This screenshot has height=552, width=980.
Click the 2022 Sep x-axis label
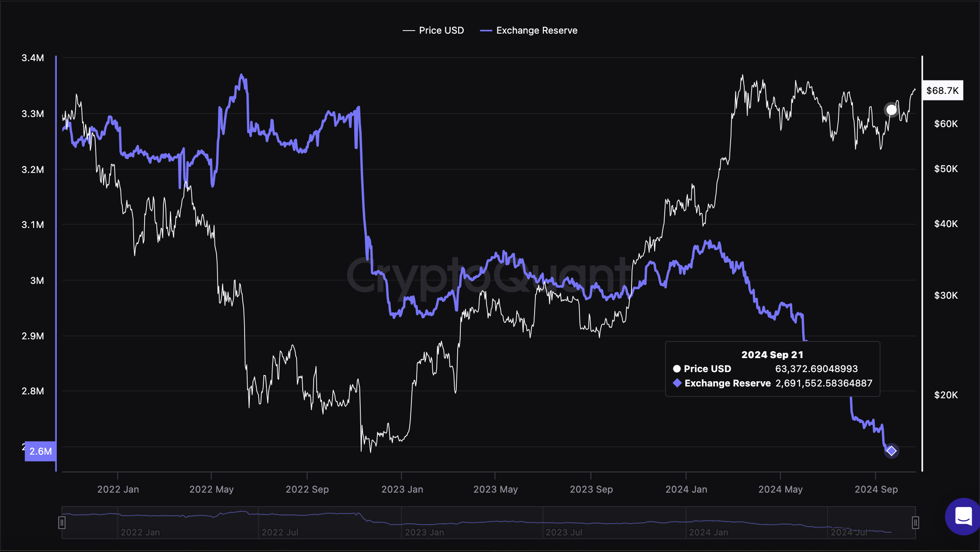pyautogui.click(x=307, y=489)
